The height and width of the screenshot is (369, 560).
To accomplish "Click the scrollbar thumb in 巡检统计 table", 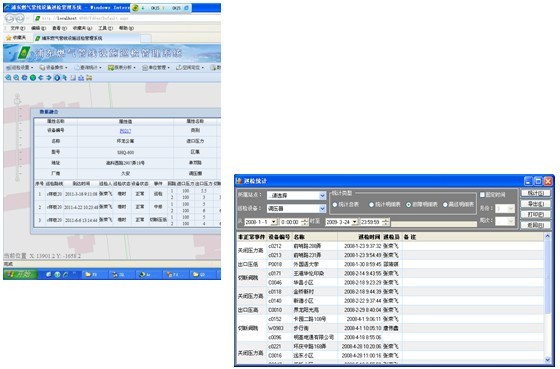I will (x=548, y=277).
